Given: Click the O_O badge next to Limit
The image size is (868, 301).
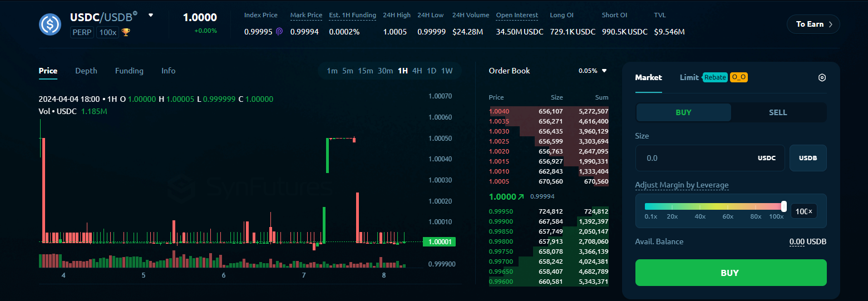Looking at the screenshot, I should point(739,77).
